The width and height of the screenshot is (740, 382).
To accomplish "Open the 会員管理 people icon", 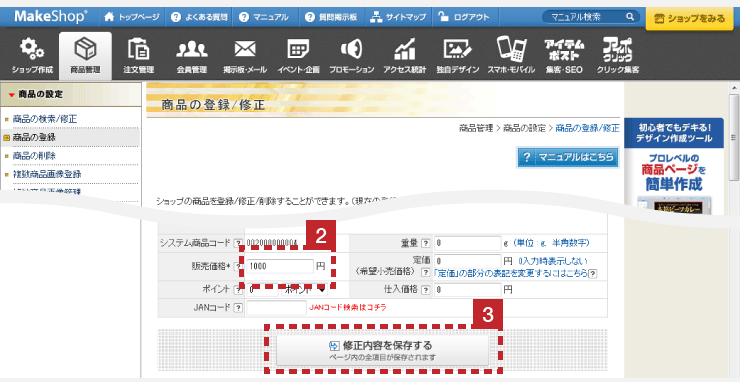I will 192,50.
